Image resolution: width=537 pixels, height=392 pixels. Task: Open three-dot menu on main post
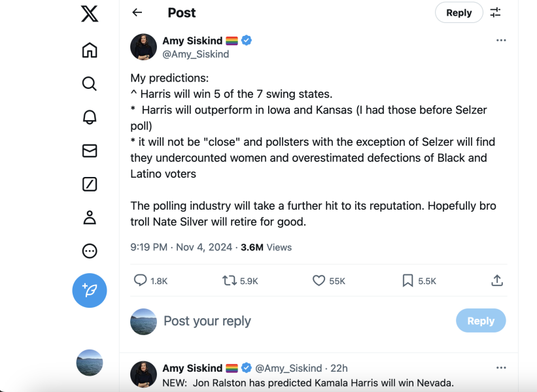tap(501, 41)
